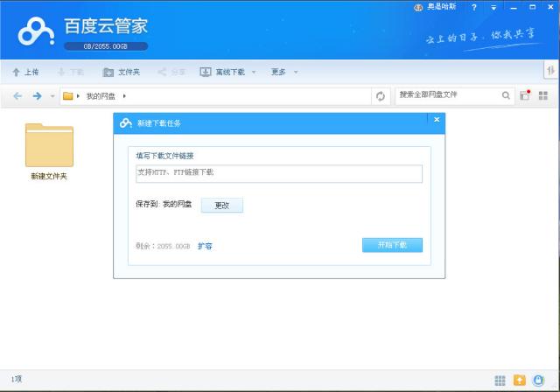Click the download link input field
560x392 pixels.
tap(279, 173)
